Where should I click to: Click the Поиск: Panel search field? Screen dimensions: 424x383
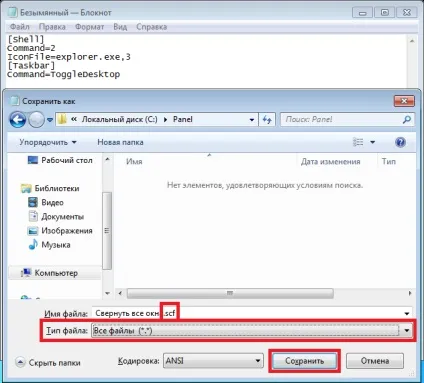[x=347, y=119]
